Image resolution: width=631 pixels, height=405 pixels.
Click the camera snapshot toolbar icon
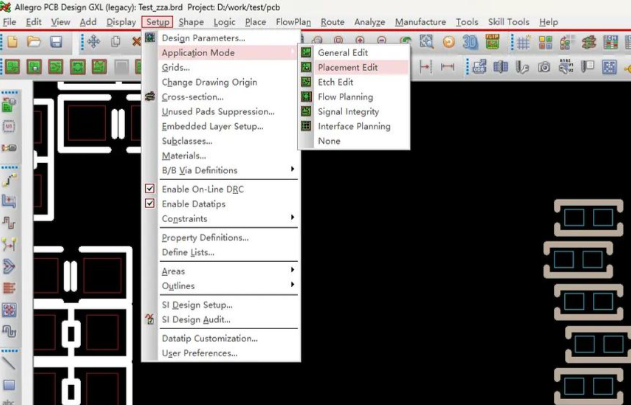pos(543,66)
